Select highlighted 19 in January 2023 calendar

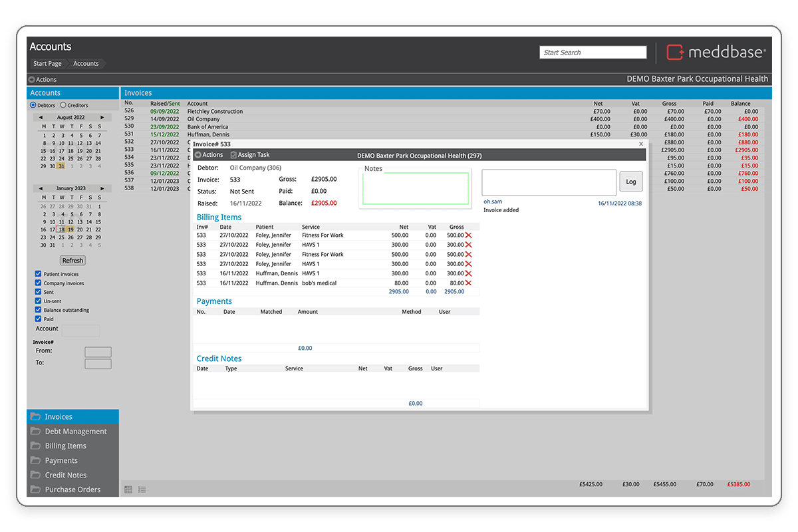[x=71, y=229]
